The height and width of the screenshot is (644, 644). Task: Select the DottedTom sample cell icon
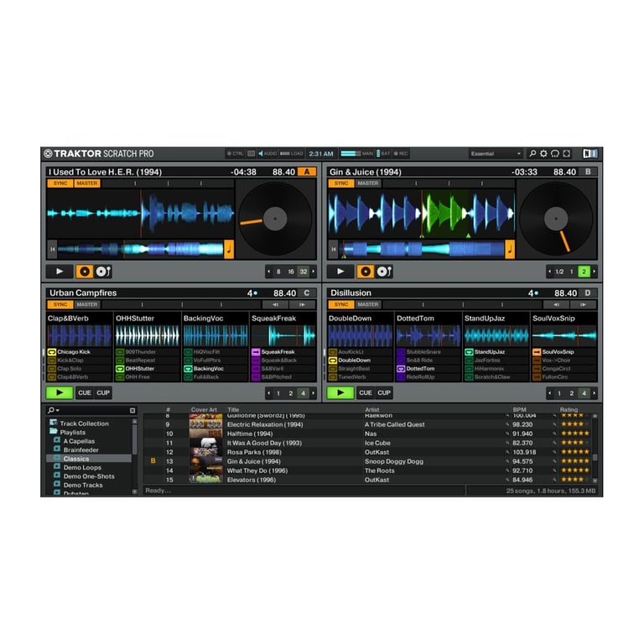[401, 369]
